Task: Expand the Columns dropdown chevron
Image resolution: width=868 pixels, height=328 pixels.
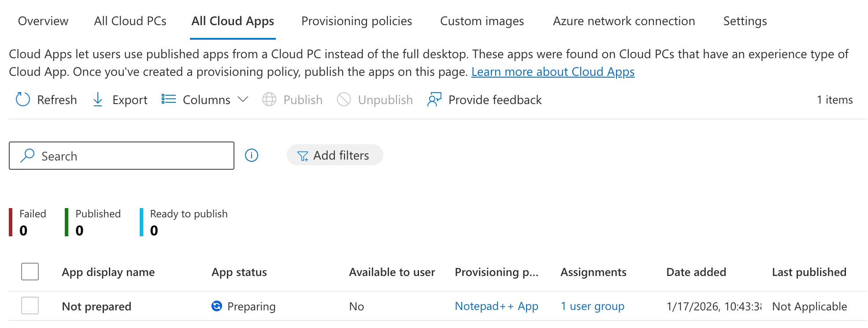Action: click(x=243, y=99)
